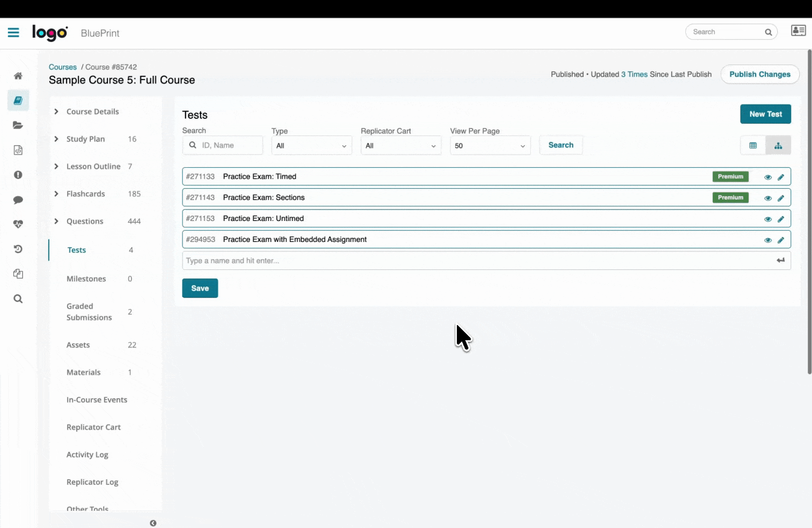Expand Questions section
The height and width of the screenshot is (528, 812).
click(56, 221)
